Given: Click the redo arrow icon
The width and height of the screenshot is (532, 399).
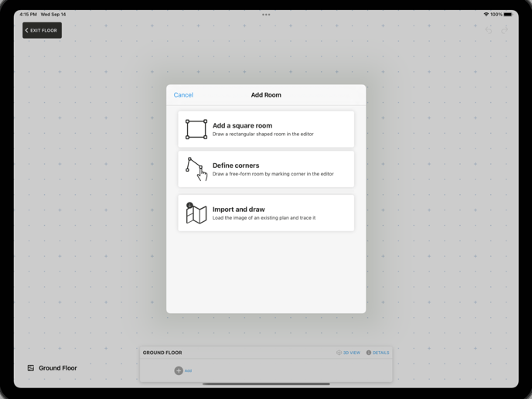Looking at the screenshot, I should 504,30.
